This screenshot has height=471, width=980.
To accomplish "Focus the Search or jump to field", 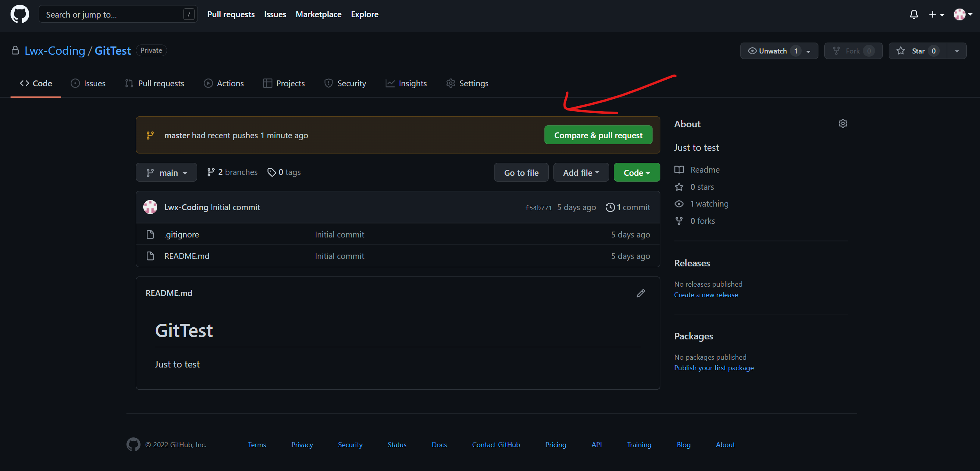I will point(113,14).
